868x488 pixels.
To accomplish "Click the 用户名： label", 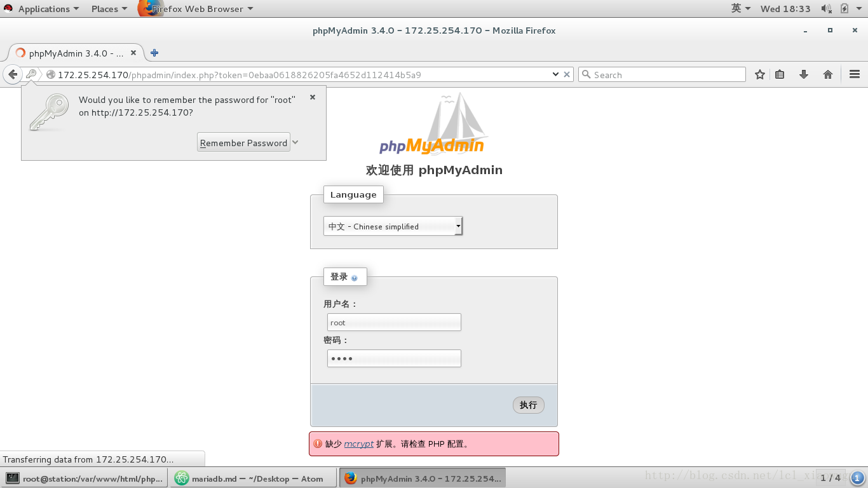I will 341,304.
